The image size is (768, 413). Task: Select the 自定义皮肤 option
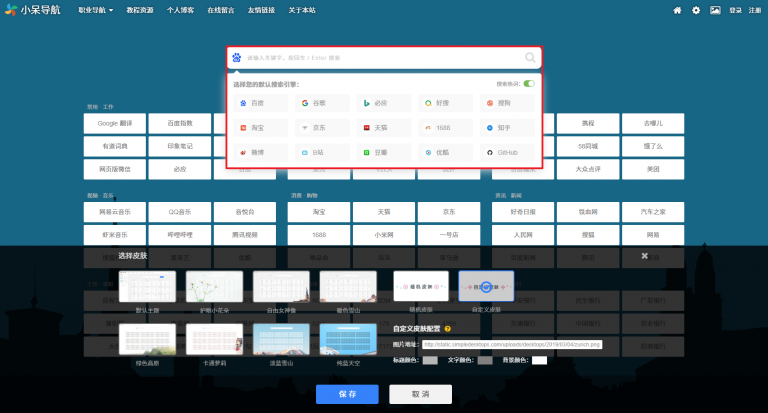(x=486, y=286)
